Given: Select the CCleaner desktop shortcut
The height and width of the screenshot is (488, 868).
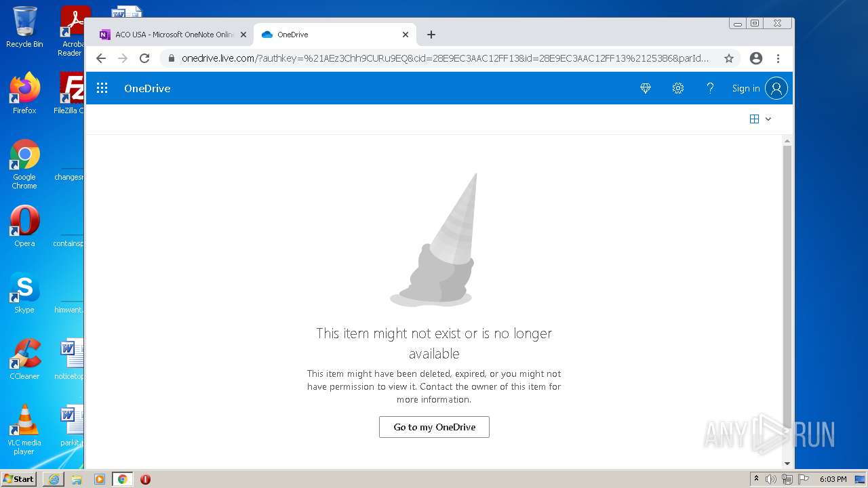Looking at the screenshot, I should click(x=24, y=359).
